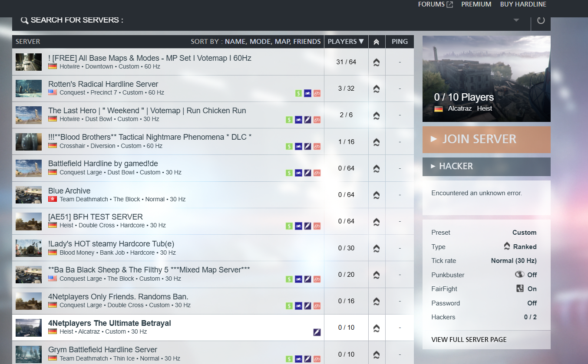Sort the server list by NAME
Viewport: 588px width, 364px height.
(x=235, y=42)
